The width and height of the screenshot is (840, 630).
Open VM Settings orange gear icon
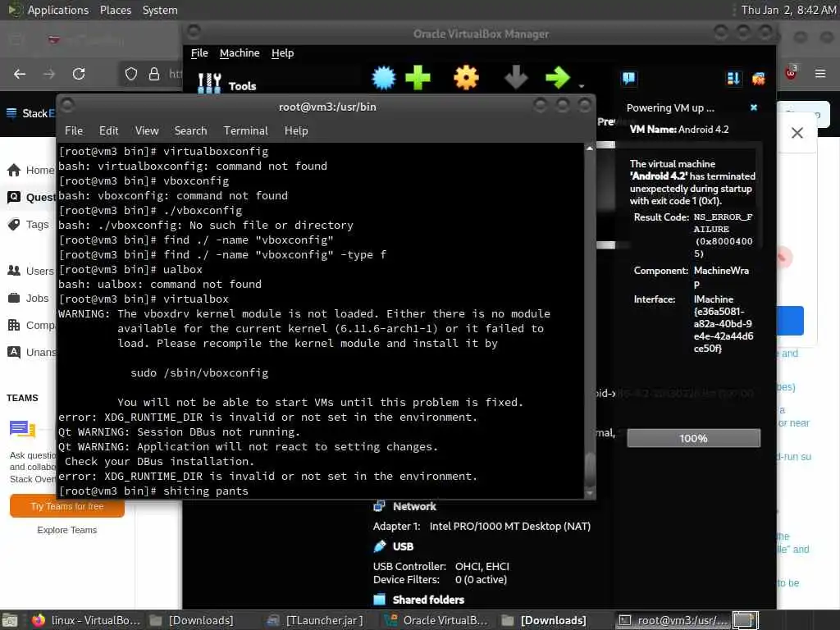466,78
